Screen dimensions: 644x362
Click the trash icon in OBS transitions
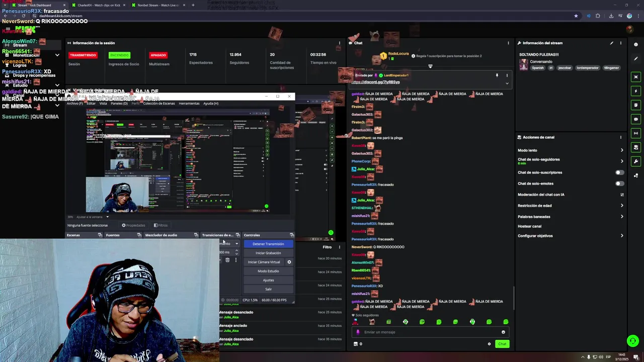tap(227, 260)
